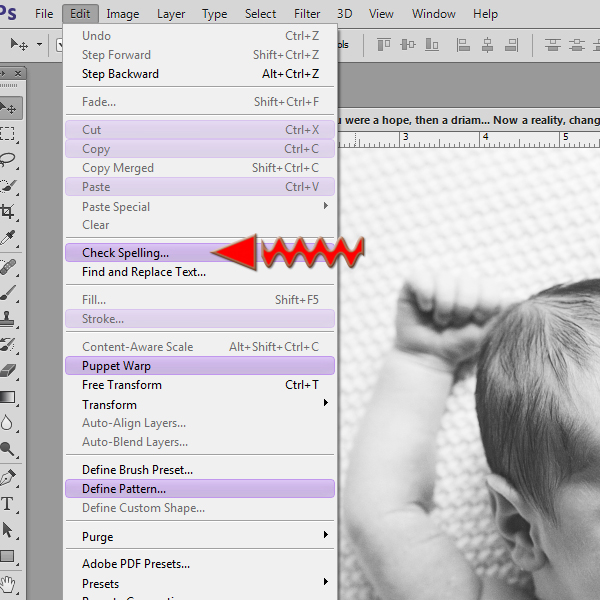Select the Eraser tool
The height and width of the screenshot is (600, 600).
point(8,370)
